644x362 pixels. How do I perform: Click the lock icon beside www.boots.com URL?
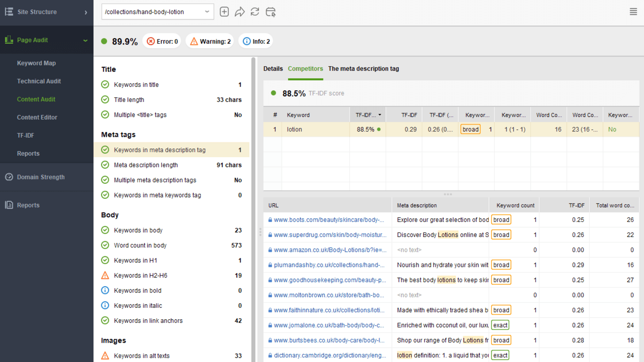[270, 220]
